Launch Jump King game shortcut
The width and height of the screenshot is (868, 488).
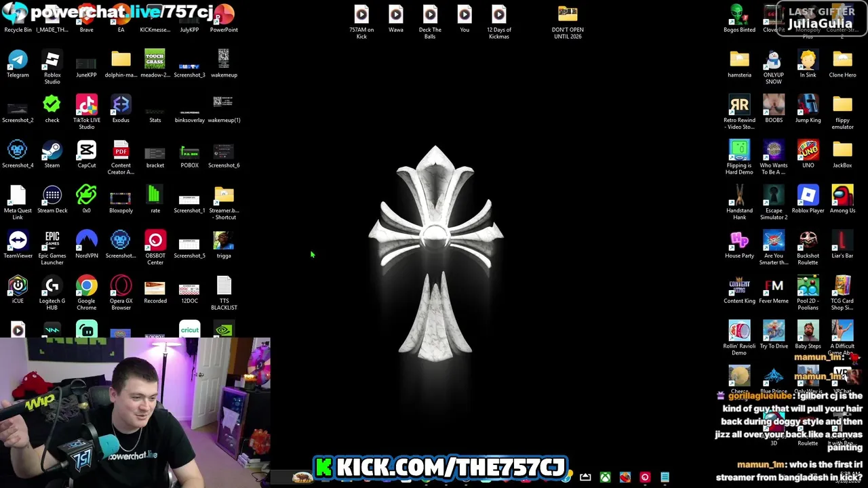(808, 109)
